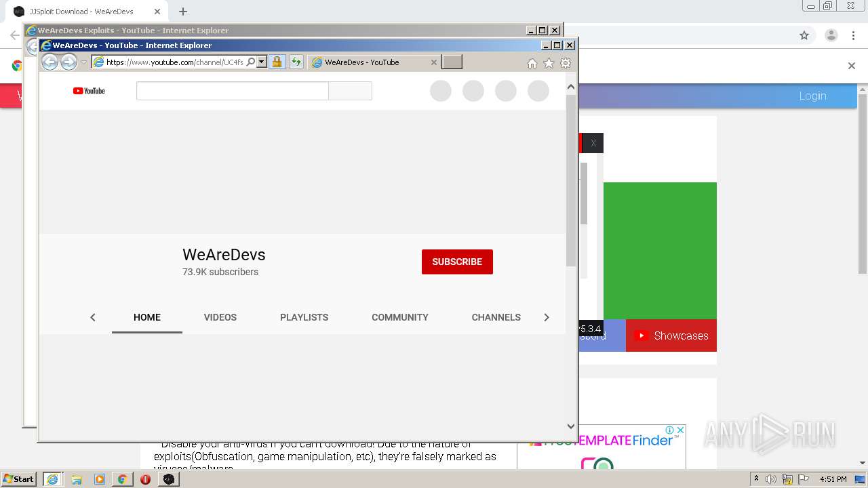This screenshot has height=488, width=868.
Task: Go back in Internet Explorer
Action: [x=50, y=62]
